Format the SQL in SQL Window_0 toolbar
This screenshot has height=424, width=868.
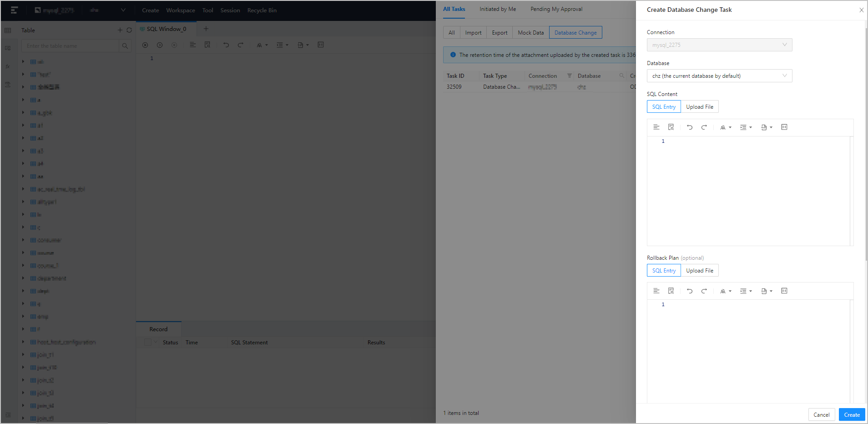click(193, 45)
